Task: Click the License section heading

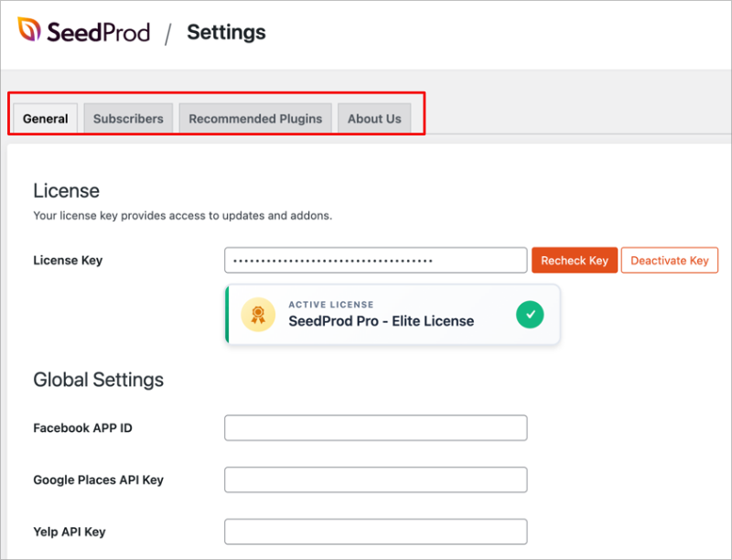Action: click(x=66, y=190)
